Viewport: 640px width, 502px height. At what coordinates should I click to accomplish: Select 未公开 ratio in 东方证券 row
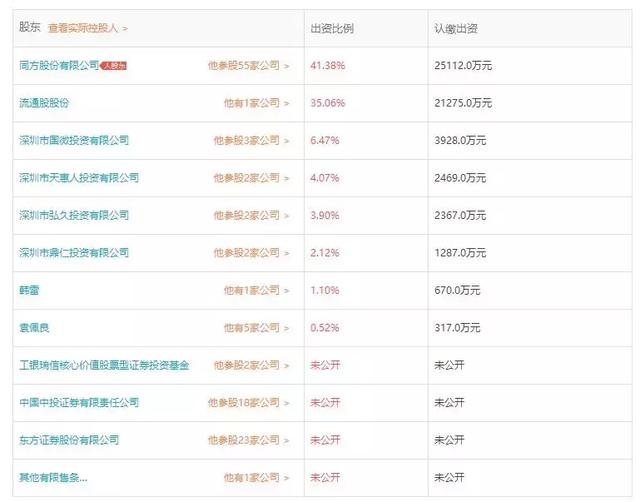click(x=325, y=440)
